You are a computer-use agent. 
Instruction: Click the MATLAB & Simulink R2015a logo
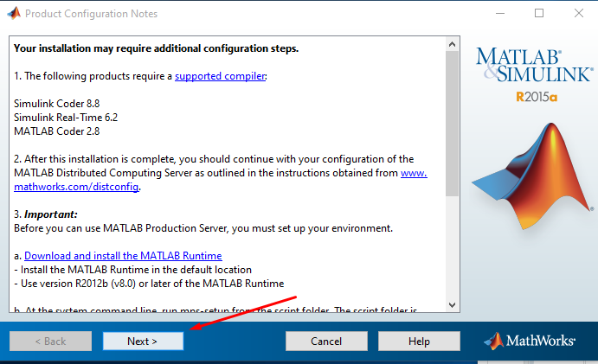(535, 74)
